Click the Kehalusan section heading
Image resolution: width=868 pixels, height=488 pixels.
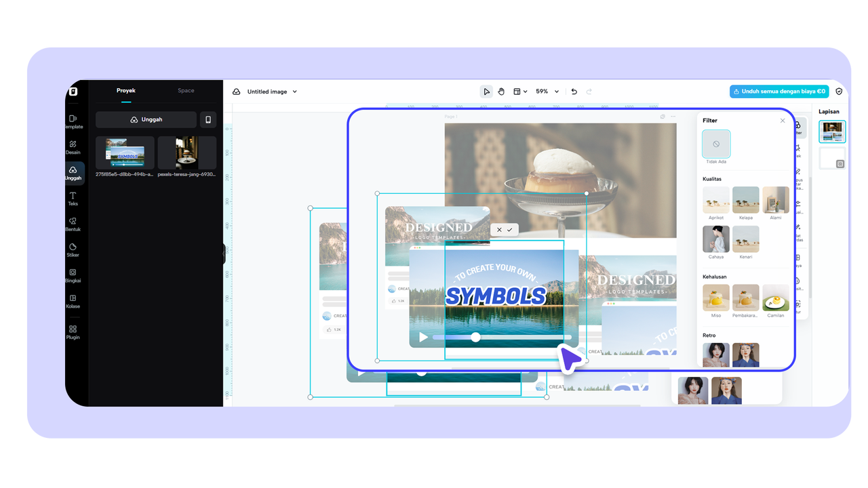[x=714, y=277]
